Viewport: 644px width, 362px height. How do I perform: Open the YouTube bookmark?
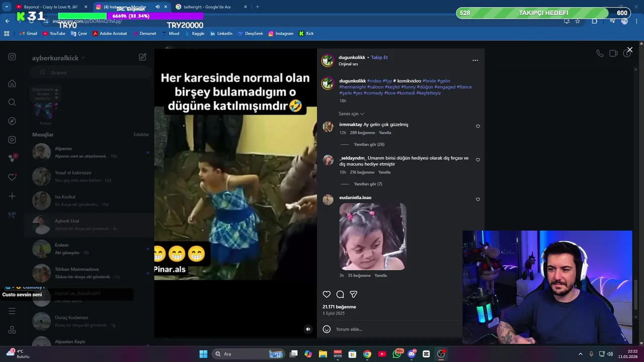(54, 34)
